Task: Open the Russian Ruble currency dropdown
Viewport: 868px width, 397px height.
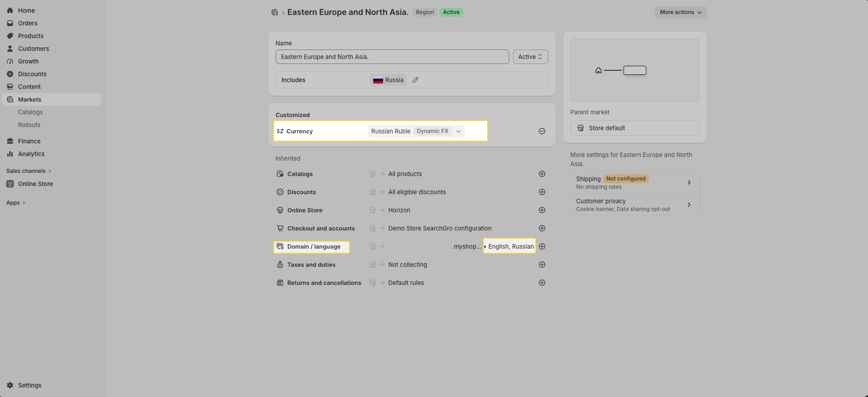Action: (x=416, y=131)
